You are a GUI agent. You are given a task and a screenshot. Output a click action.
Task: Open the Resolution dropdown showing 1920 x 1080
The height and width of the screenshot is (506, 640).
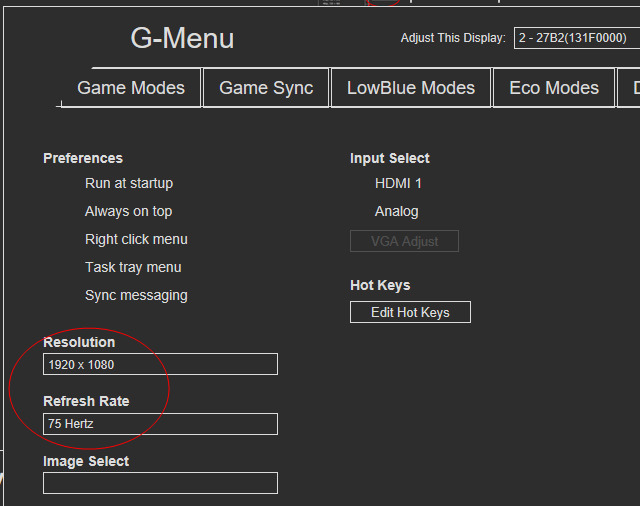(160, 364)
